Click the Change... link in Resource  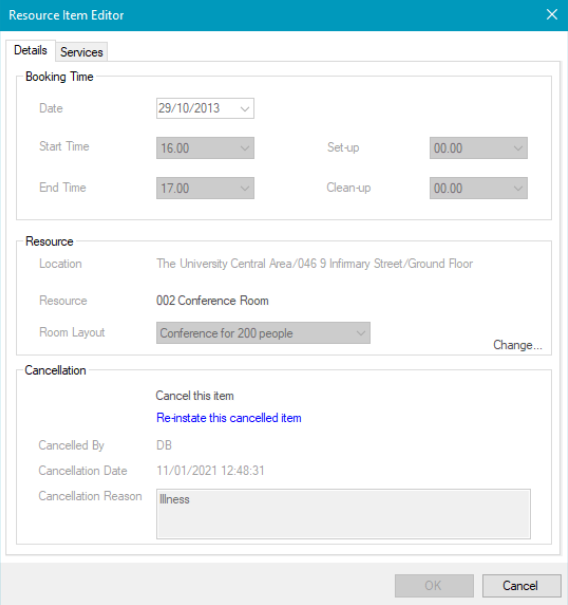pos(517,345)
